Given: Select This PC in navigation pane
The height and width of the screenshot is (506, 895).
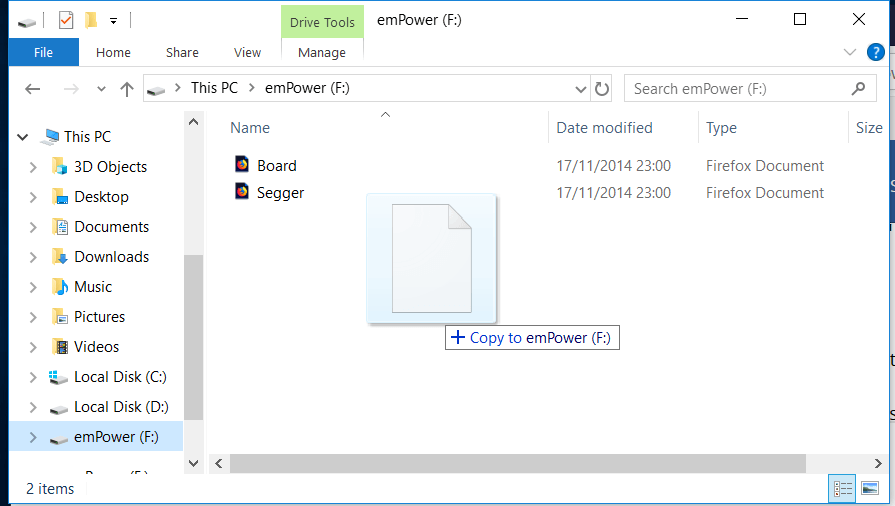Looking at the screenshot, I should 87,137.
